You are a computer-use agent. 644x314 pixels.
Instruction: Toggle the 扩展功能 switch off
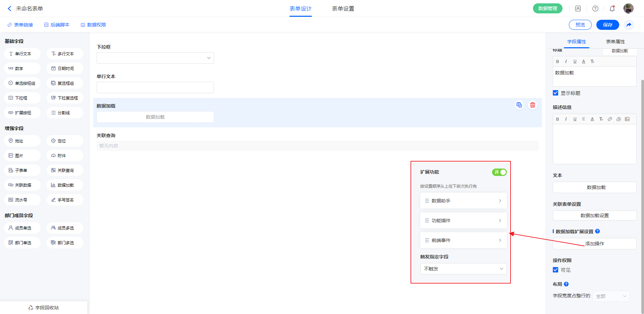click(499, 172)
